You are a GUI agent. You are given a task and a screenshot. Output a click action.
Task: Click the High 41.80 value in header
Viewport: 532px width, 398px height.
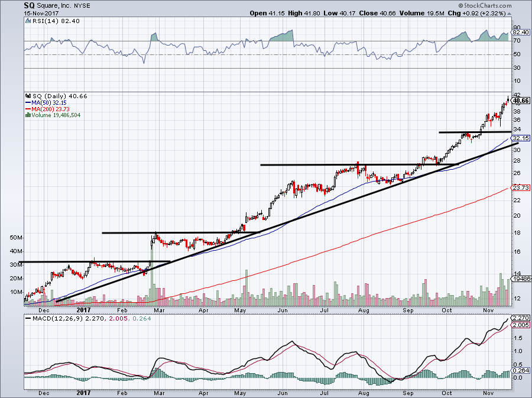pyautogui.click(x=304, y=13)
